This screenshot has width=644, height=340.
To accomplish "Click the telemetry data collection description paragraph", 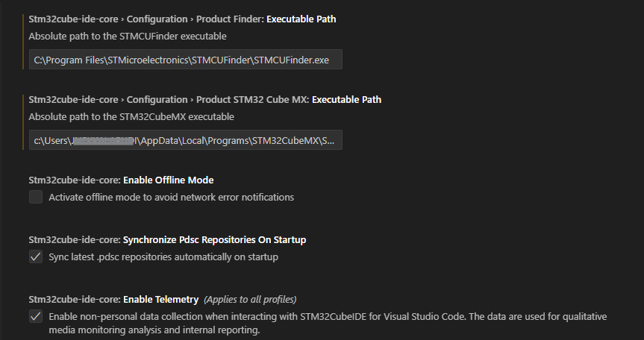I will click(327, 322).
